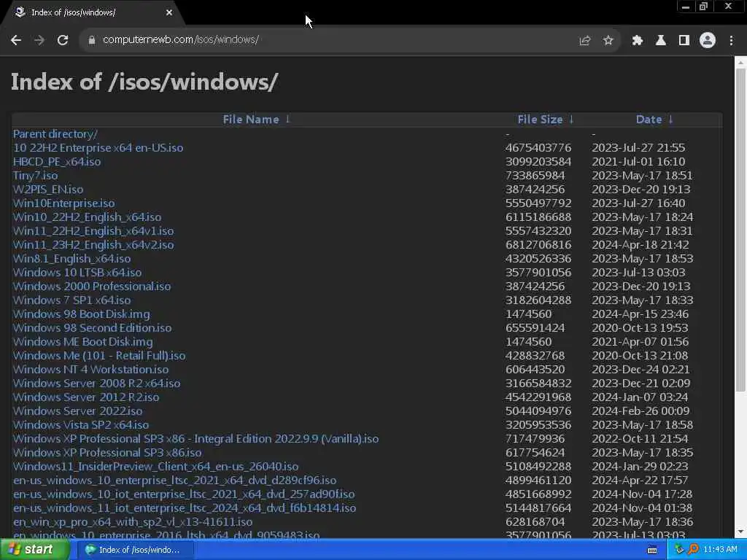Viewport: 747px width, 560px height.
Task: Click the browser forward arrow
Action: 39,40
